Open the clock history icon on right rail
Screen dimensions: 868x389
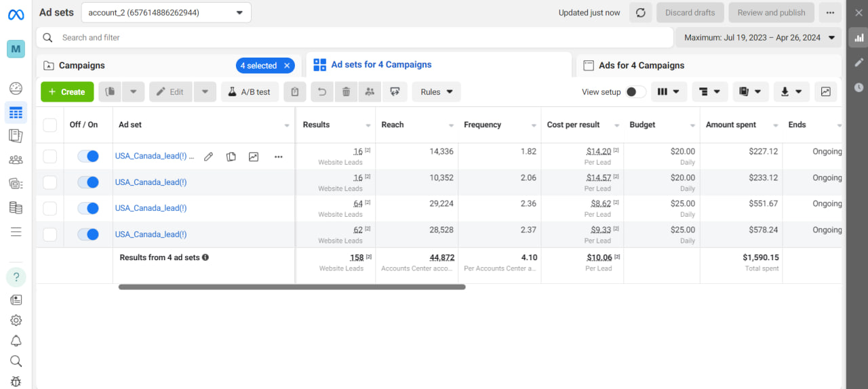(x=859, y=87)
